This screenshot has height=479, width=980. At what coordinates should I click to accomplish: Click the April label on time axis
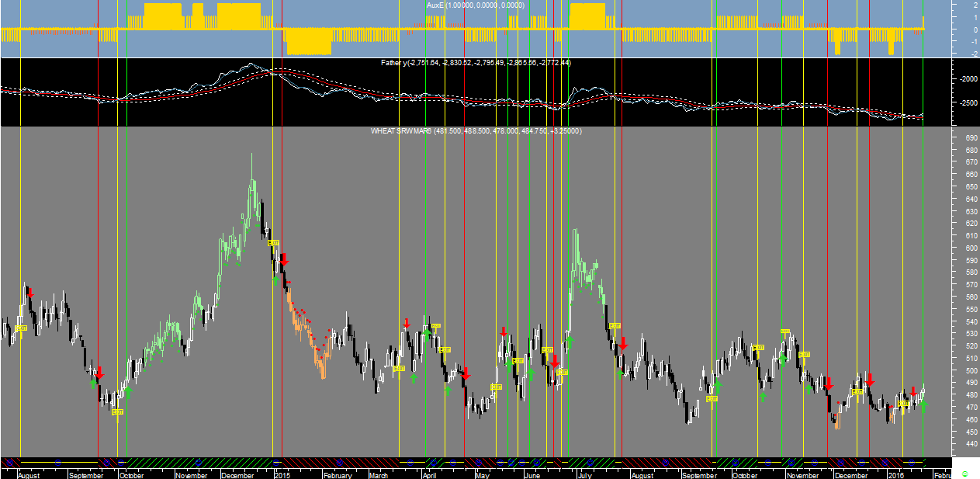pyautogui.click(x=429, y=475)
